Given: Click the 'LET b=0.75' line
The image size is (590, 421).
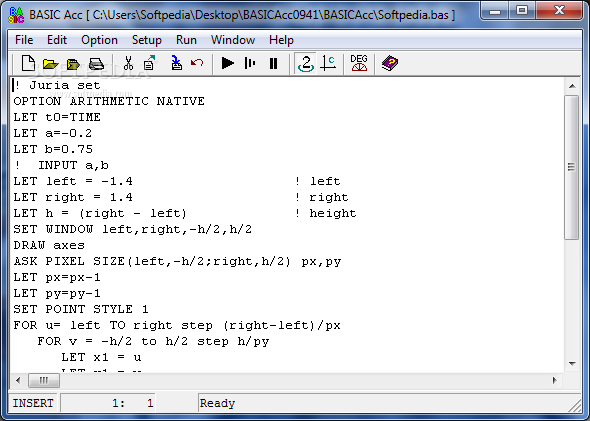Looking at the screenshot, I should click(x=53, y=149).
